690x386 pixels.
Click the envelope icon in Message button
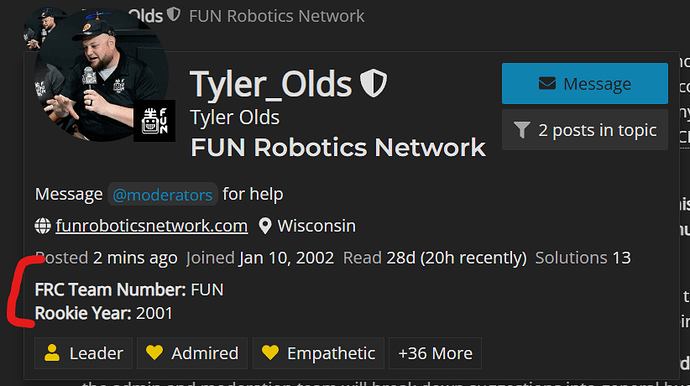[547, 84]
